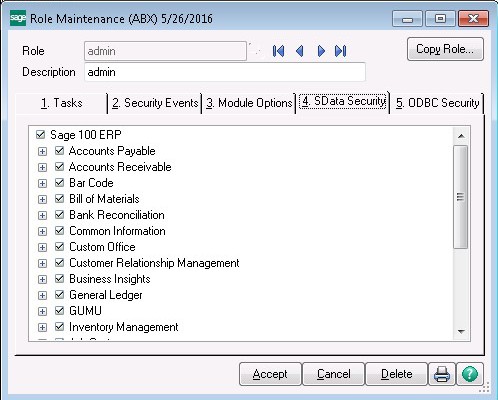This screenshot has height=400, width=498.
Task: Expand the Inventory Management node
Action: [x=42, y=327]
